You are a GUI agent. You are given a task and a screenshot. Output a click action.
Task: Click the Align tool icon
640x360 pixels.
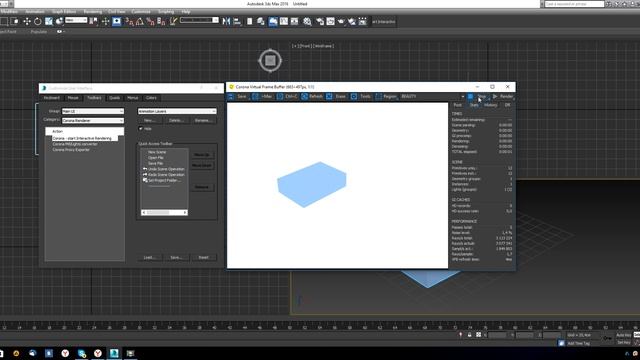tap(237, 21)
